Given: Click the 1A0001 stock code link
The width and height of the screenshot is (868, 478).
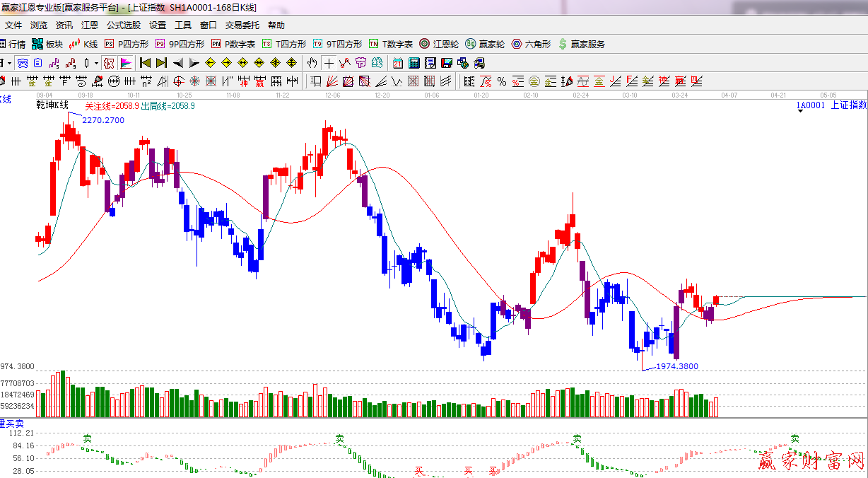Looking at the screenshot, I should tap(810, 105).
